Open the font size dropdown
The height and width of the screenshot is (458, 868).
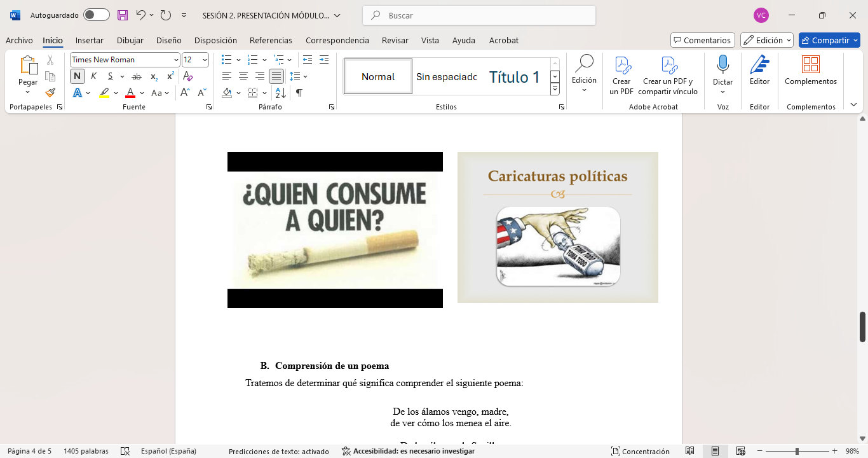(205, 60)
